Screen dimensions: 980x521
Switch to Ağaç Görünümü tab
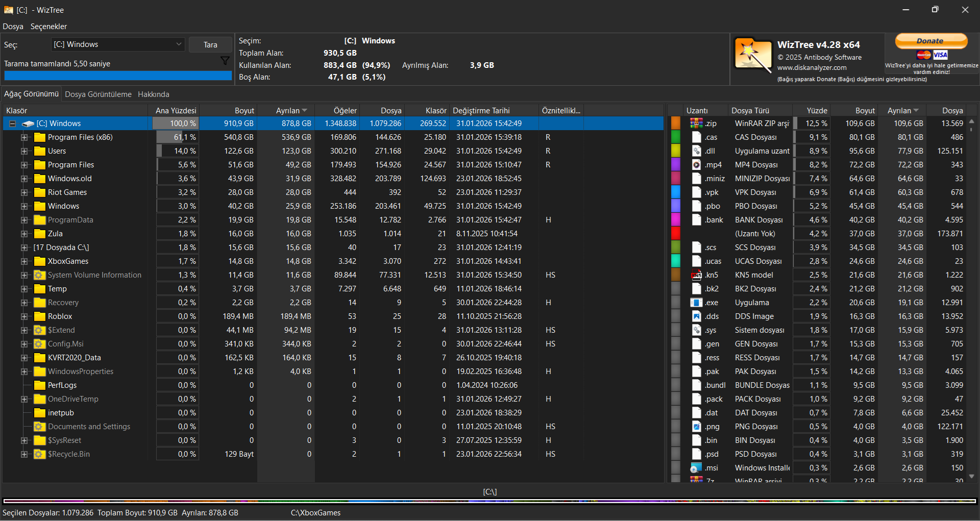pyautogui.click(x=32, y=94)
